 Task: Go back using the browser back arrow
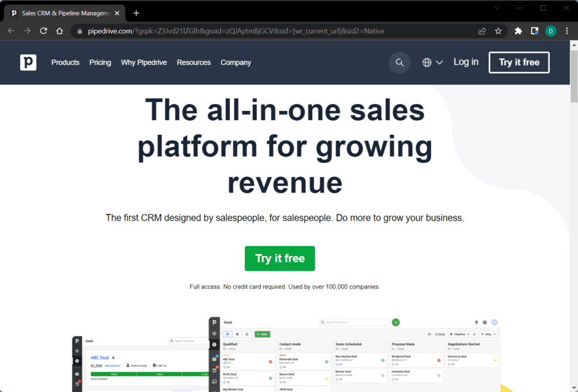coord(11,31)
